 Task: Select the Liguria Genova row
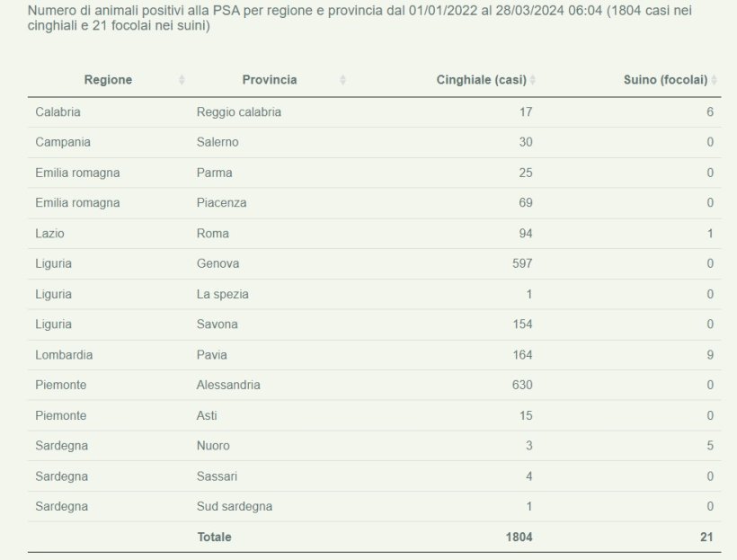pyautogui.click(x=270, y=263)
